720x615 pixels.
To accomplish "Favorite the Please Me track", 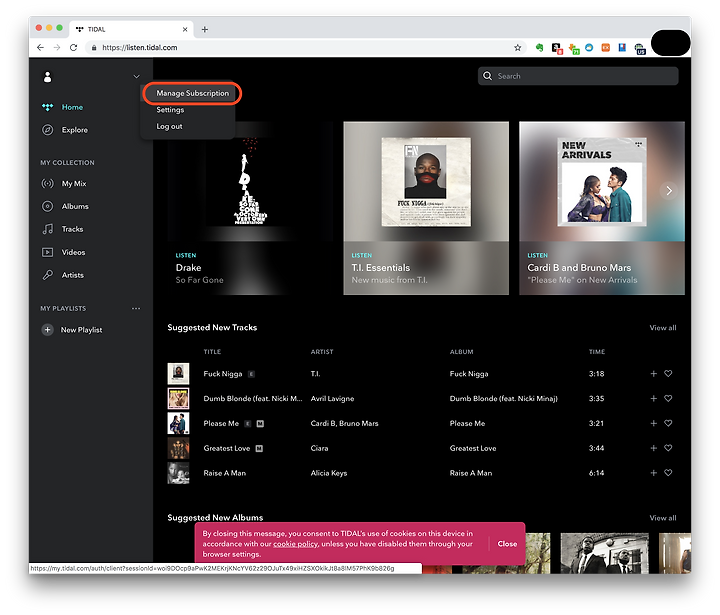I will [x=668, y=423].
